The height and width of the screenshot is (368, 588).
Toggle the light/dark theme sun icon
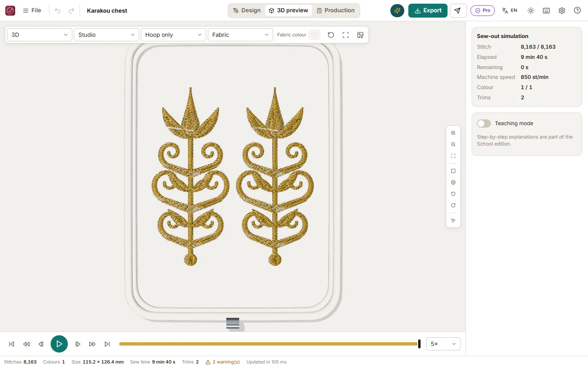(531, 11)
